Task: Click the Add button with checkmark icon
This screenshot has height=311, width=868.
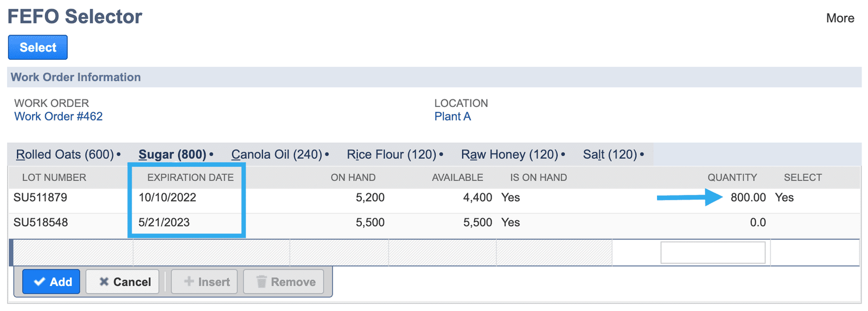Action: pyautogui.click(x=52, y=282)
